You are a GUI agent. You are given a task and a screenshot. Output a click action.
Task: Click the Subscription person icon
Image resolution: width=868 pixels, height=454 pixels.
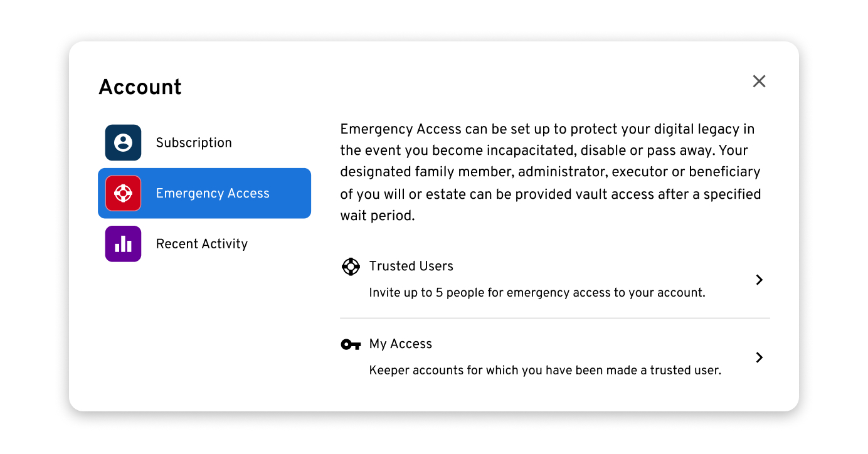123,142
